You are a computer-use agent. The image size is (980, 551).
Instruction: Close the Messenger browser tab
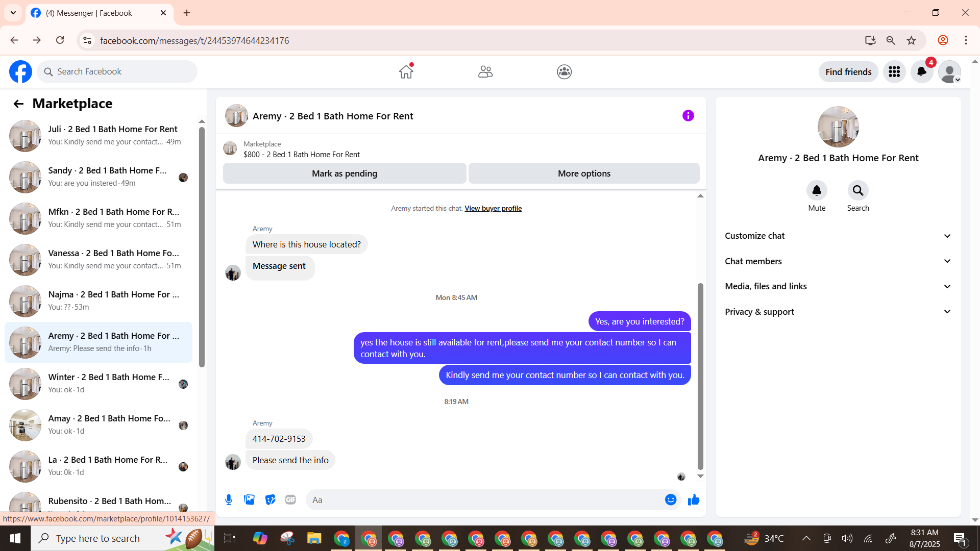pos(163,13)
